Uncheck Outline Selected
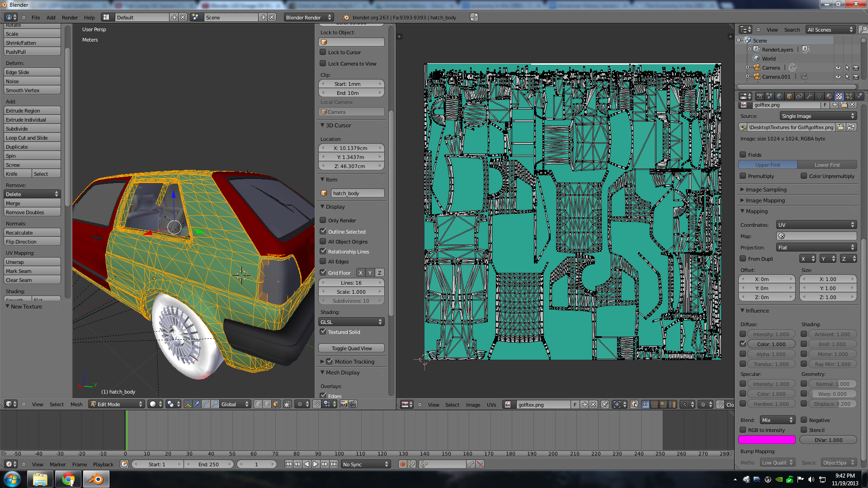 323,231
